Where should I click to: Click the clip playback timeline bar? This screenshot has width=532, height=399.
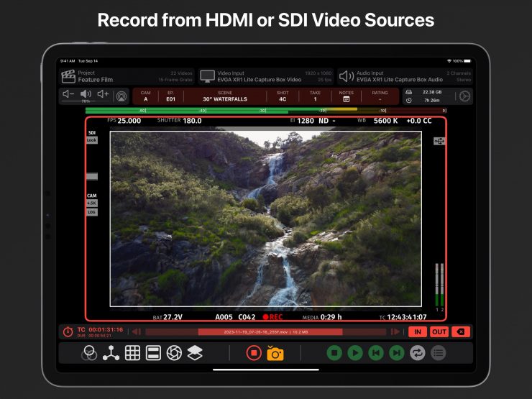click(x=270, y=332)
